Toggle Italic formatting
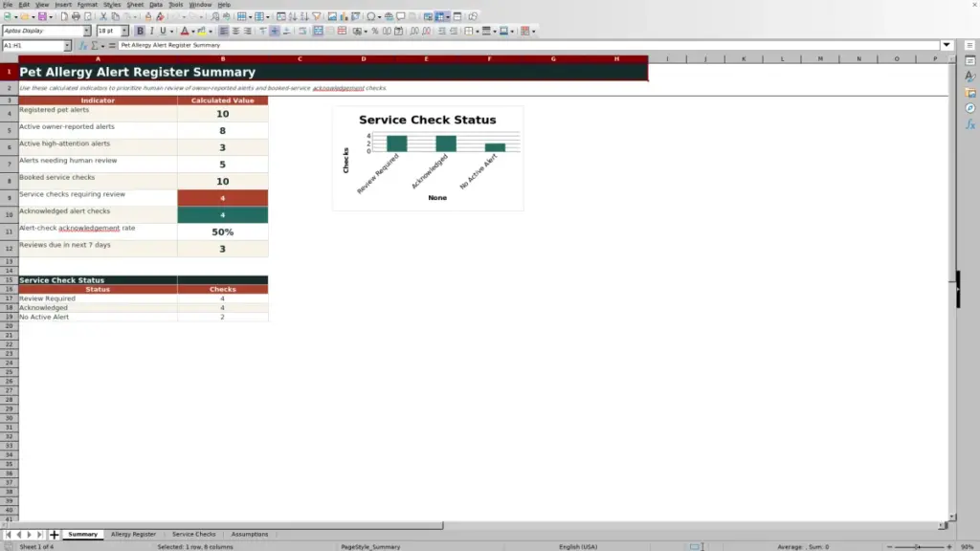This screenshot has height=551, width=980. [152, 31]
